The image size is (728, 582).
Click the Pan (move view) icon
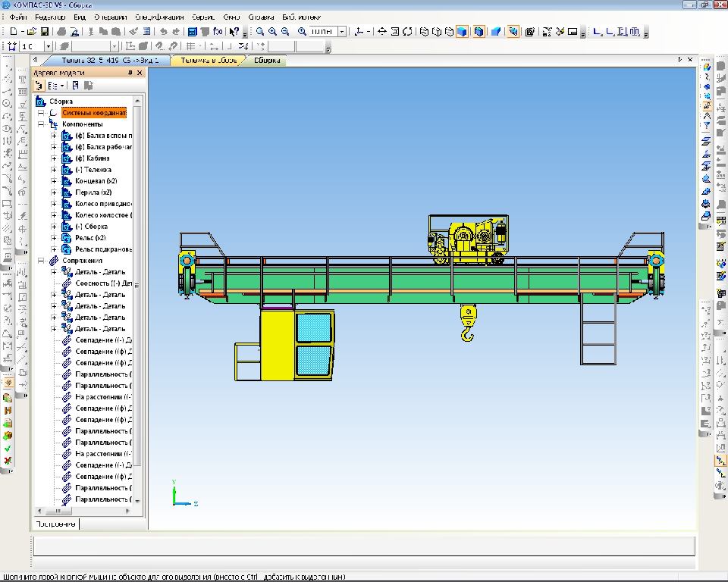pos(382,32)
